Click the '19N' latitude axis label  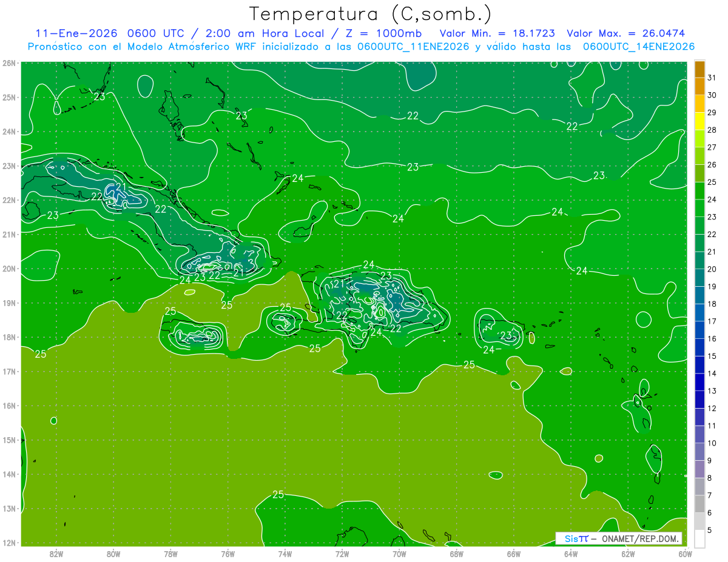click(x=9, y=303)
